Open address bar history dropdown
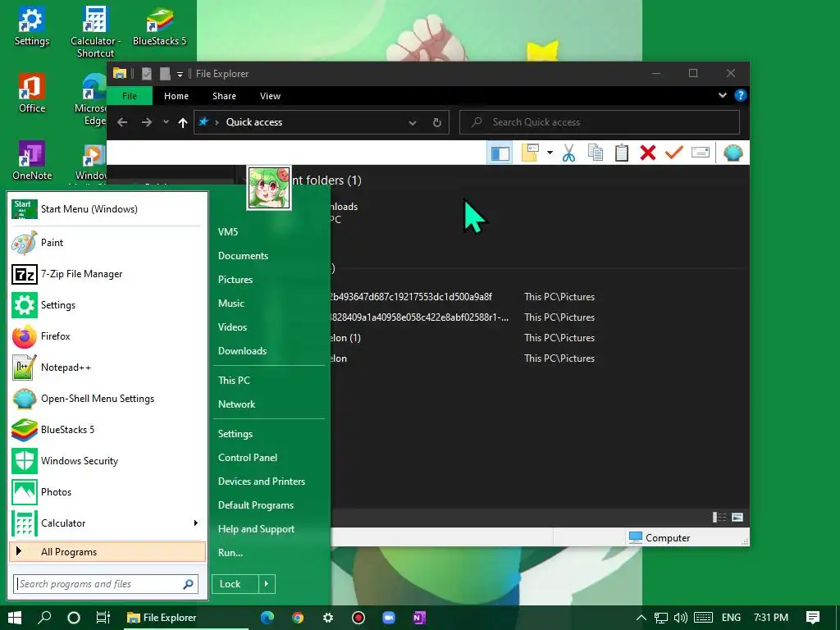This screenshot has height=630, width=840. pyautogui.click(x=413, y=123)
